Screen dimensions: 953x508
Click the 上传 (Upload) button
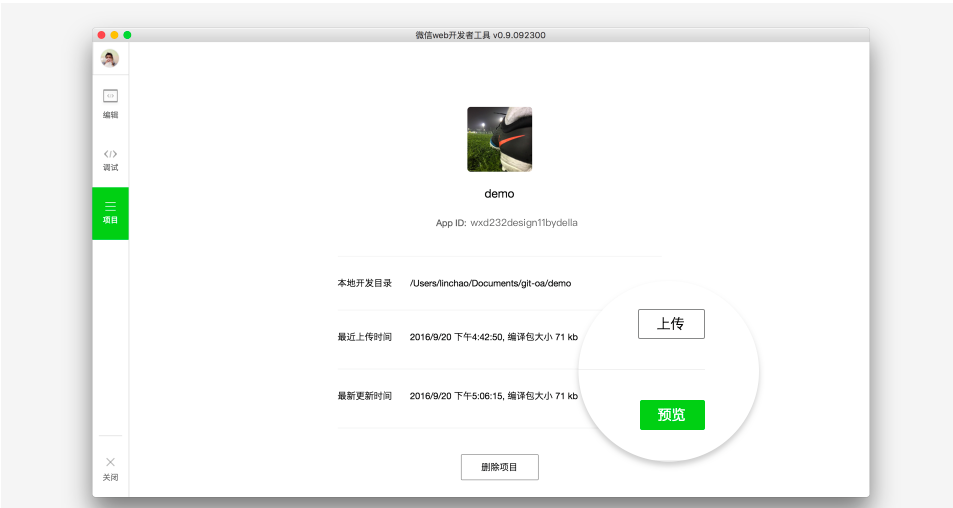[x=671, y=324]
